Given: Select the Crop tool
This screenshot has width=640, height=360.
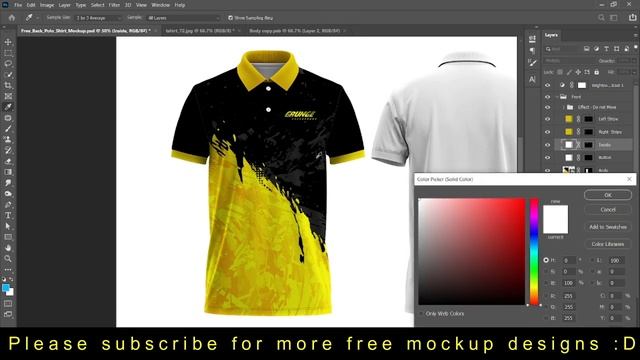Looking at the screenshot, I should 8,85.
